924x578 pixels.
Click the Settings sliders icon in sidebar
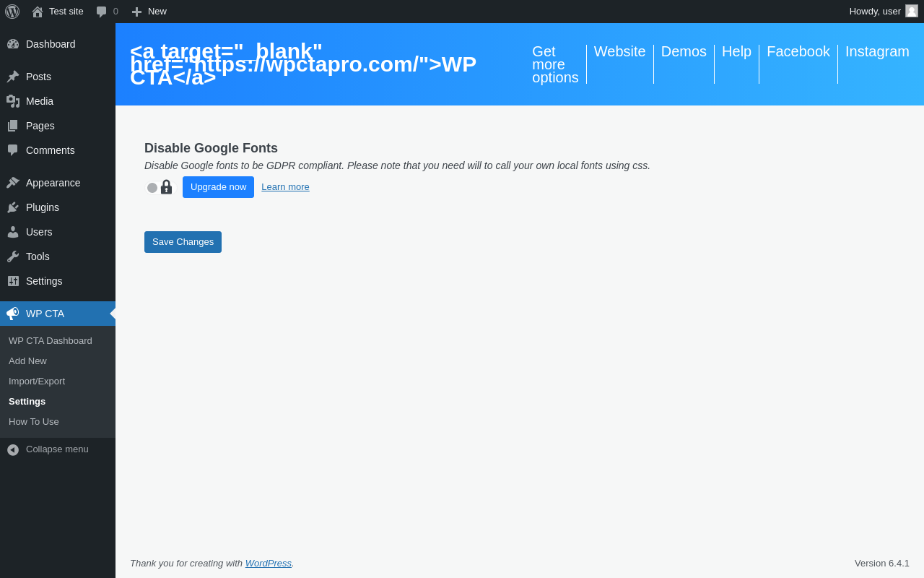point(13,281)
